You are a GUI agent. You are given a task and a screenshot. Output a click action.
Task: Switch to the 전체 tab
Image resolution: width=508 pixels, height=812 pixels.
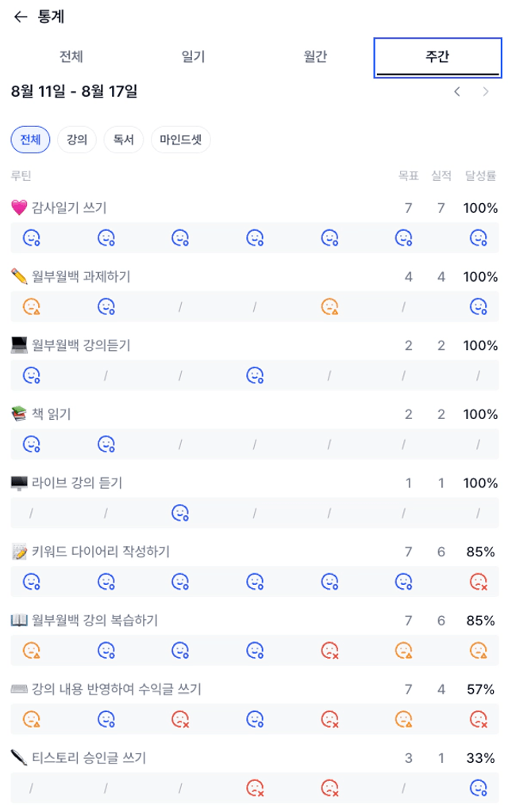tap(71, 56)
